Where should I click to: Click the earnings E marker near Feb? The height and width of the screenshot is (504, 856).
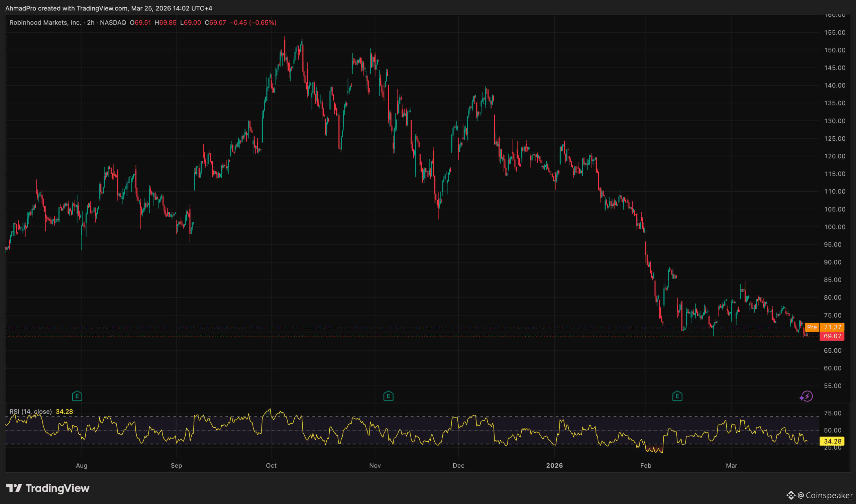pos(677,396)
